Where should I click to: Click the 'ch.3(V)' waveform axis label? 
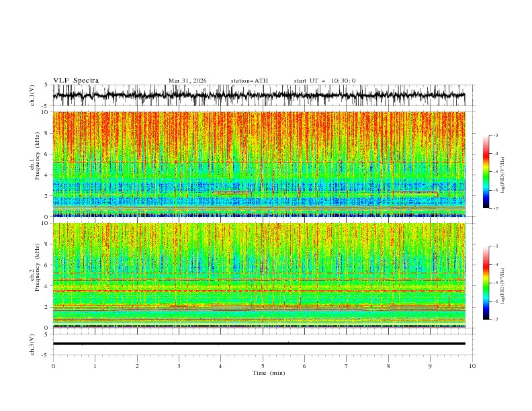point(32,345)
